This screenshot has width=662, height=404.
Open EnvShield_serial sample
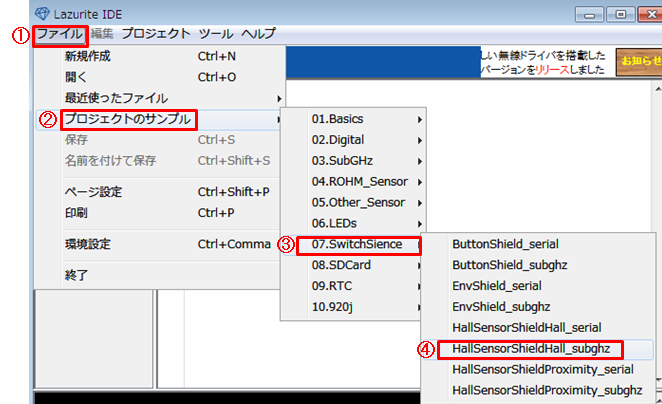(x=538, y=286)
